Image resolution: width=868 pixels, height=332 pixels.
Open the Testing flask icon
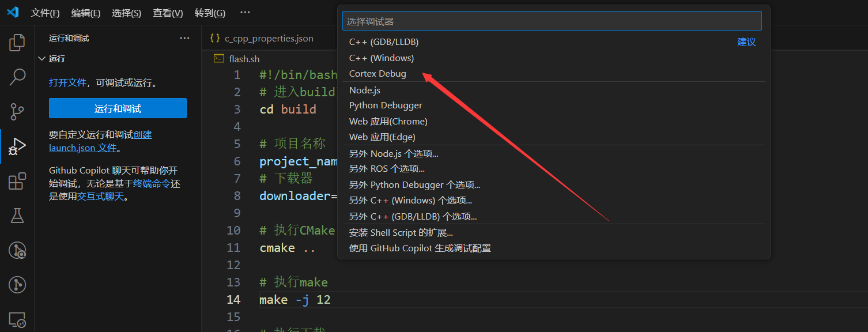click(17, 216)
